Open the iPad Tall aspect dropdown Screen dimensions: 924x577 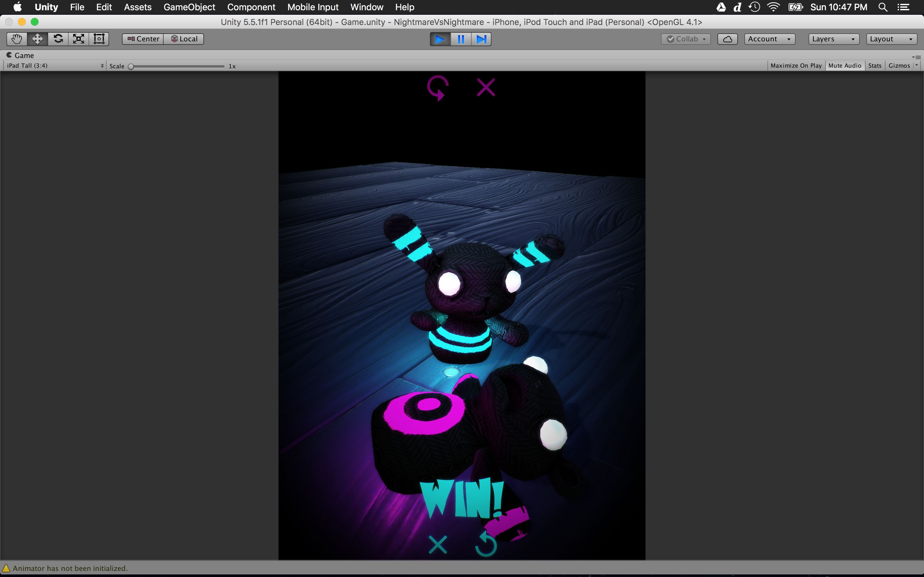point(55,66)
